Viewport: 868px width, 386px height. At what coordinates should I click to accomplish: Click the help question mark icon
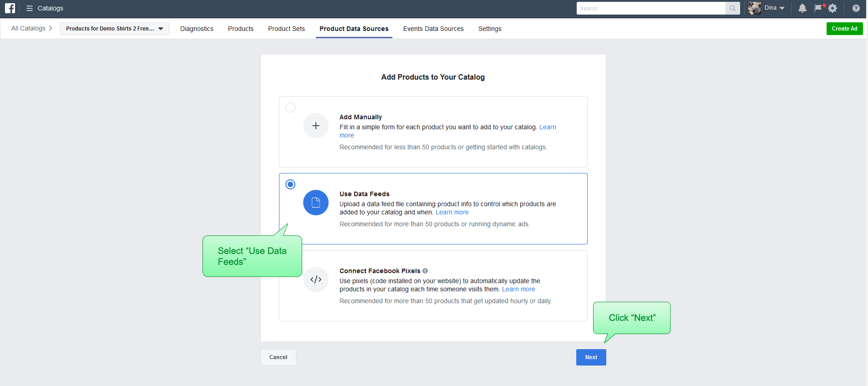tap(856, 8)
